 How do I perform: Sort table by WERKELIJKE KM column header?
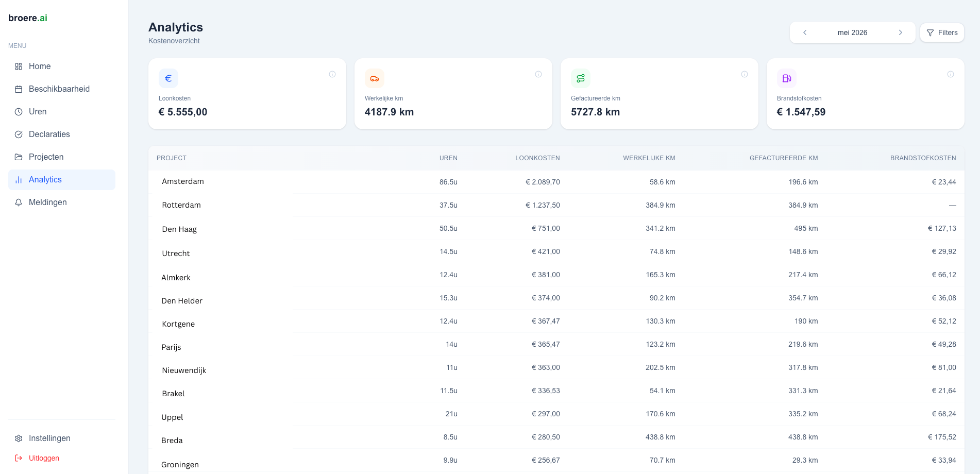[x=649, y=158]
